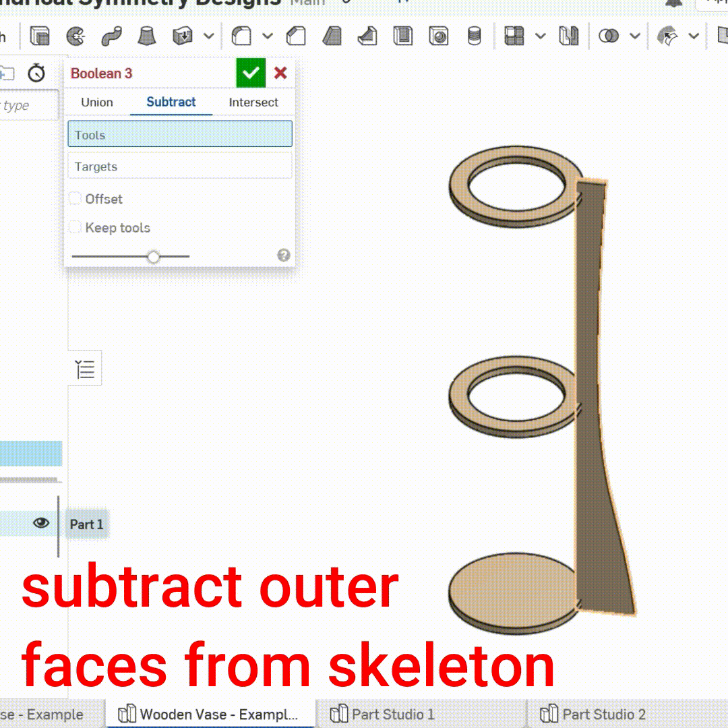The image size is (728, 728).
Task: Confirm Boolean 3 with the green checkmark
Action: 250,73
